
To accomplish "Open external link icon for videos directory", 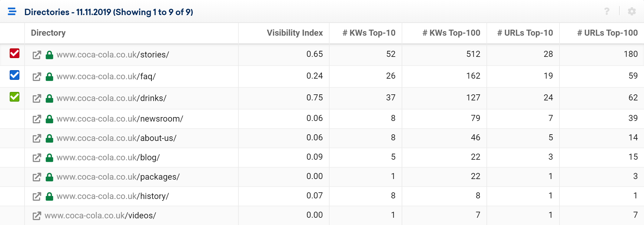I will tap(37, 216).
